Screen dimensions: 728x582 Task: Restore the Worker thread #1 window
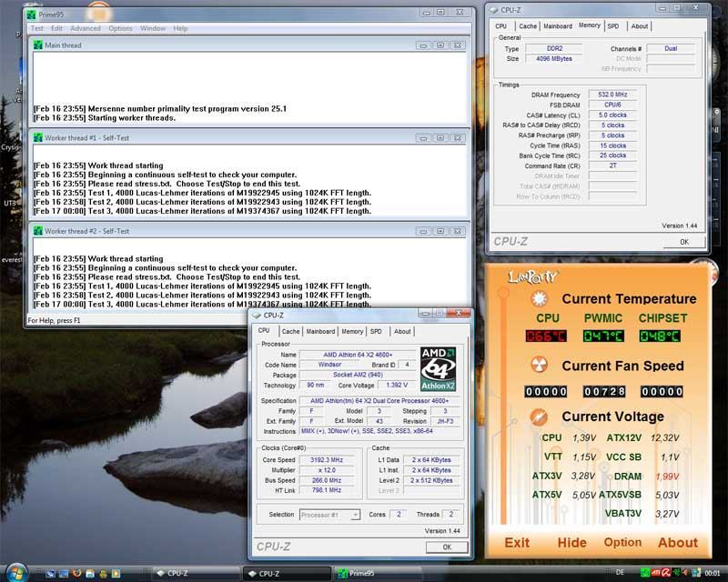pos(440,138)
